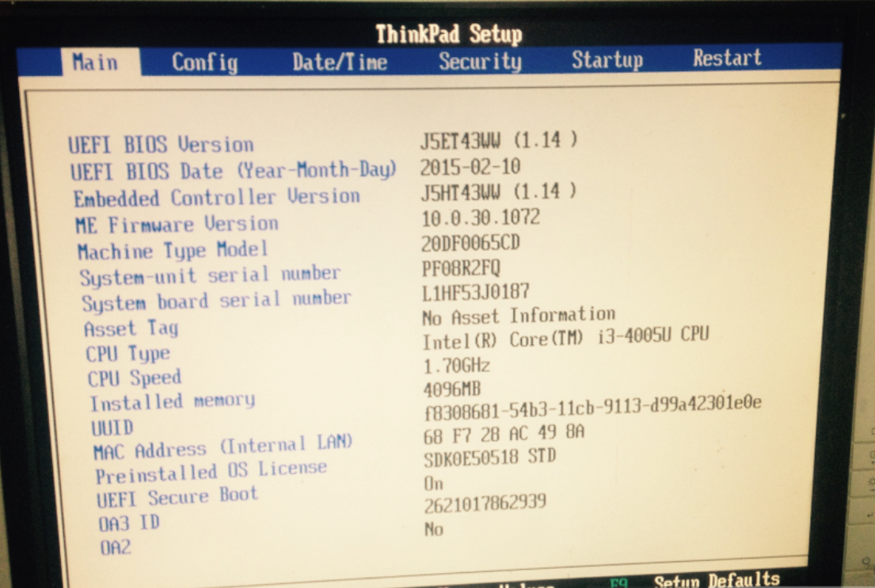Click the System-unit serial number label
The width and height of the screenshot is (875, 588).
coord(210,275)
